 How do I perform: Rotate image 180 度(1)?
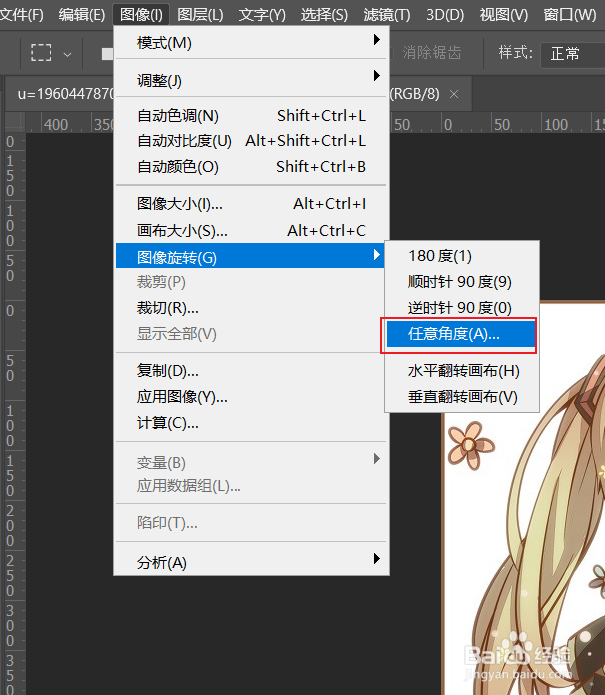(461, 256)
